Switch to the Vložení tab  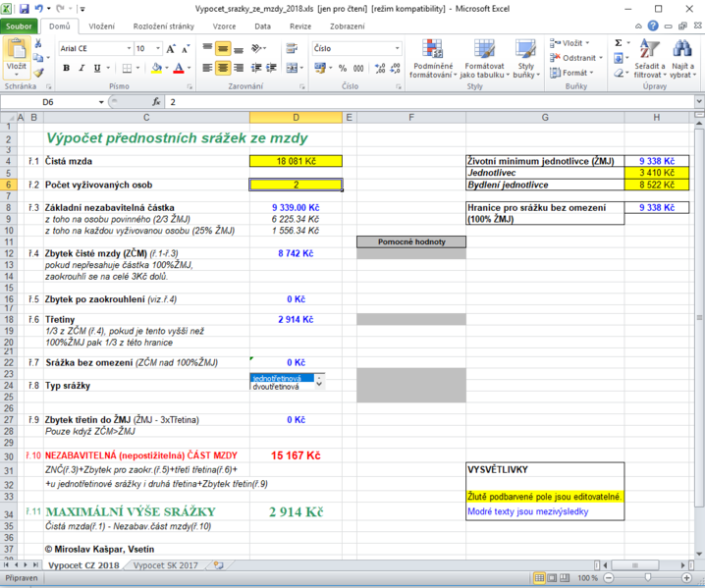[101, 27]
